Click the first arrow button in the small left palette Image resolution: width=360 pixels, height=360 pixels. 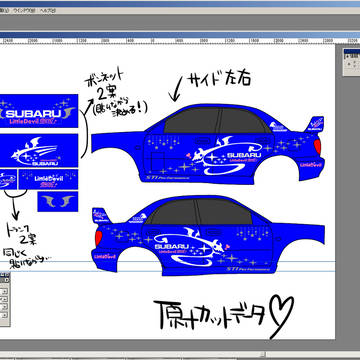click(5, 291)
